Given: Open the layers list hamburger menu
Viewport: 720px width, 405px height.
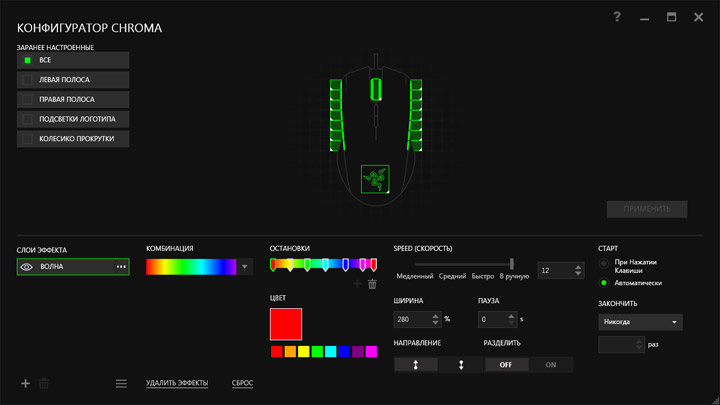Looking at the screenshot, I should click(121, 383).
